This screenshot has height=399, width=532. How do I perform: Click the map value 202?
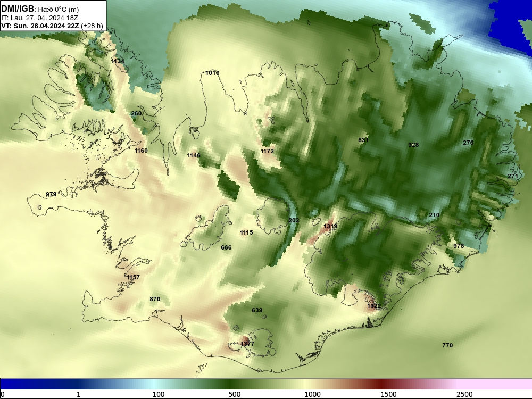click(294, 220)
